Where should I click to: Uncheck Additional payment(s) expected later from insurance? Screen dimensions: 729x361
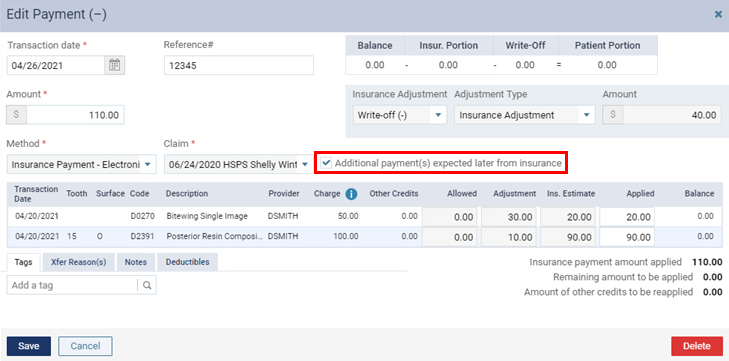pos(326,163)
